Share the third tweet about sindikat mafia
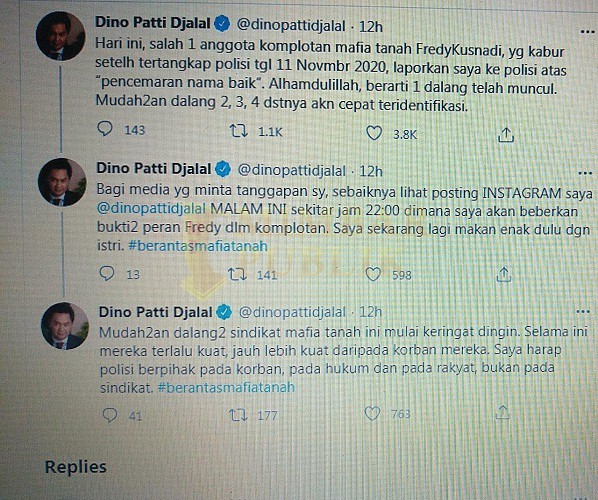This screenshot has height=500, width=598. coord(503,413)
